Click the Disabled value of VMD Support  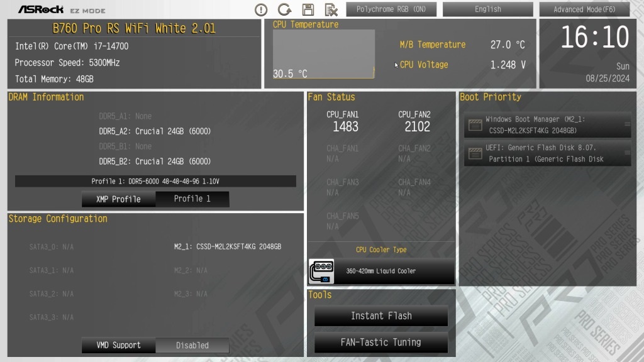click(x=192, y=345)
